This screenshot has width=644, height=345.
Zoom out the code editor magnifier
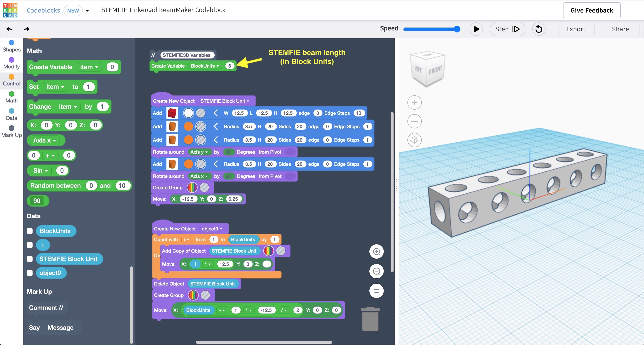point(376,271)
